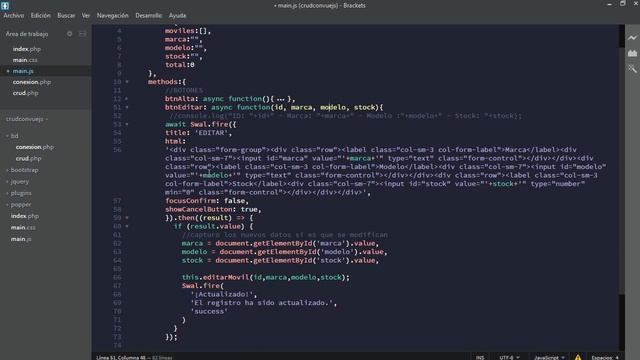640x360 pixels.
Task: Fold the methods block at line 10
Action: pos(127,82)
